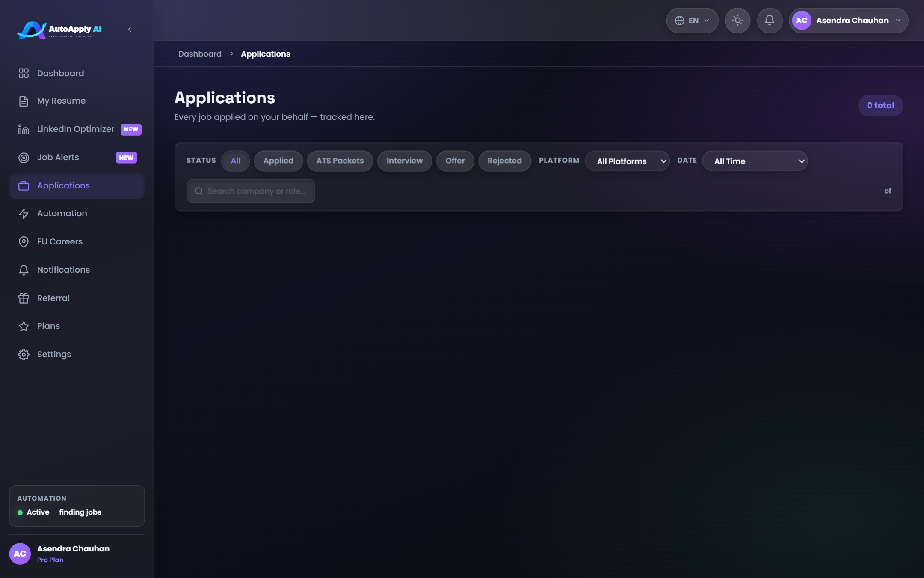The image size is (924, 578).
Task: Click the LinkedIn Optimizer icon
Action: [24, 129]
